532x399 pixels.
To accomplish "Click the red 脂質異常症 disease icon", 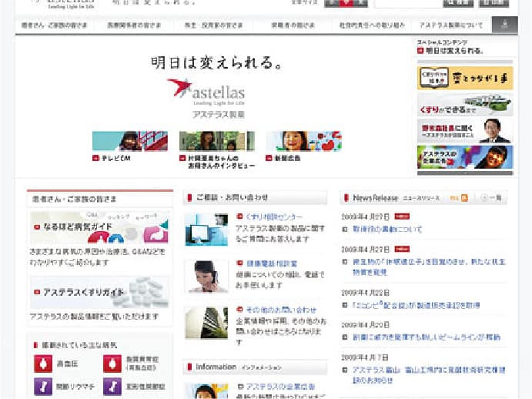I will [x=112, y=364].
